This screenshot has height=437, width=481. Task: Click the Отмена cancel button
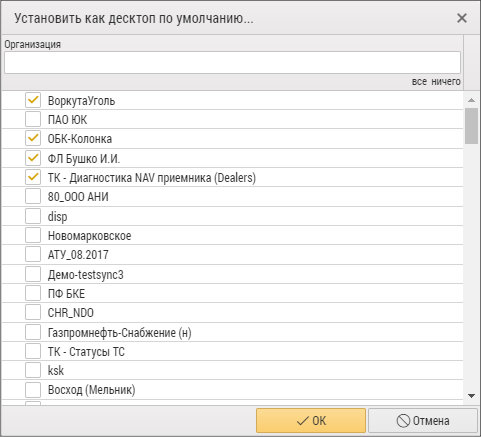coord(423,421)
